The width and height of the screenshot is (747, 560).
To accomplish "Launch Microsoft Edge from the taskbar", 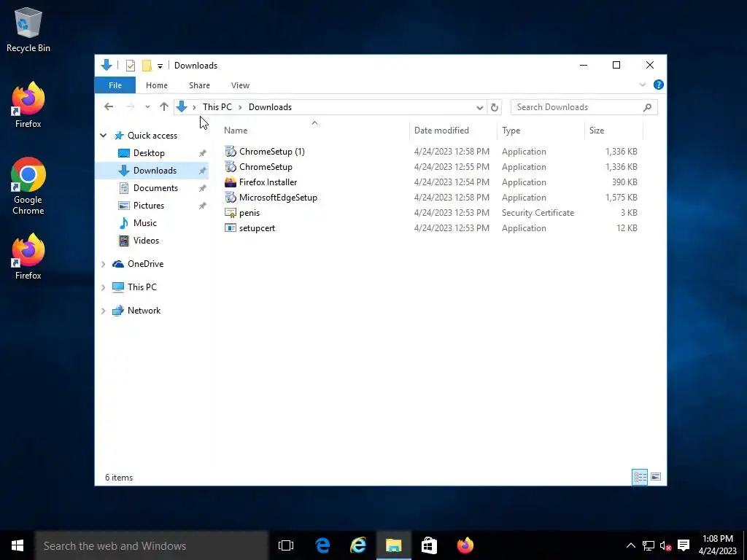I will pos(322,545).
